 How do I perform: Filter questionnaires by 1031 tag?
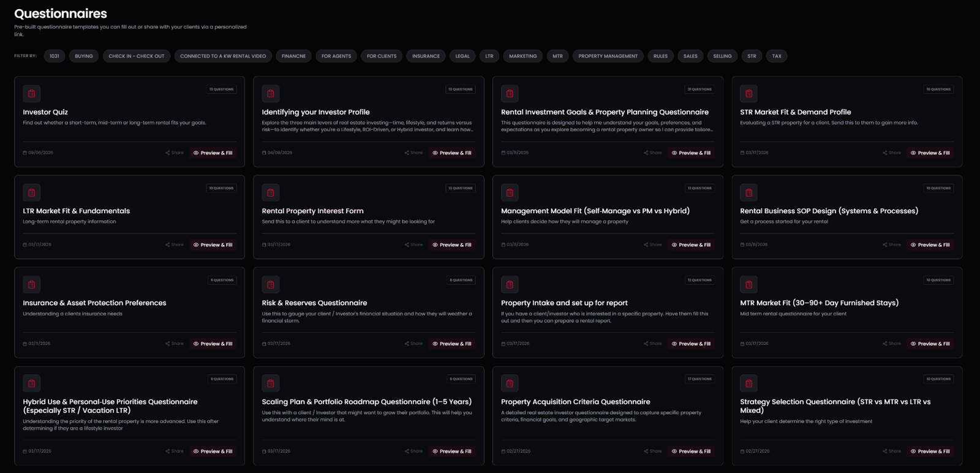55,56
